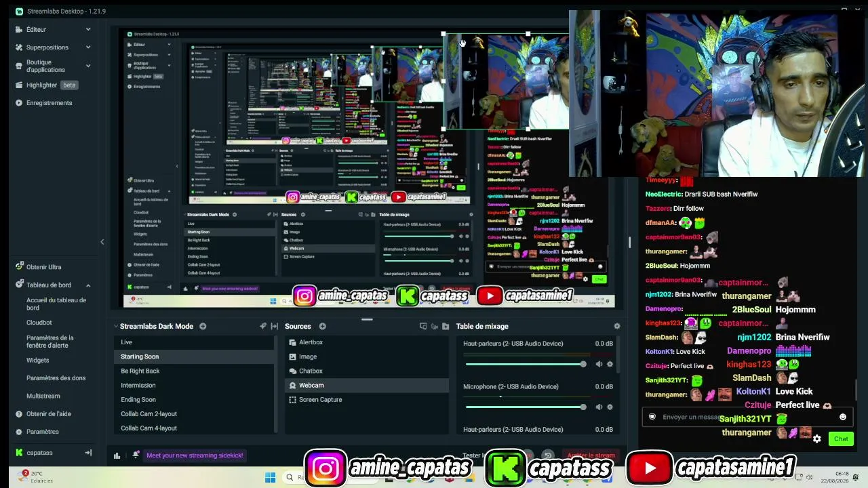868x488 pixels.
Task: Adjust the Microphone volume slider
Action: tap(526, 407)
